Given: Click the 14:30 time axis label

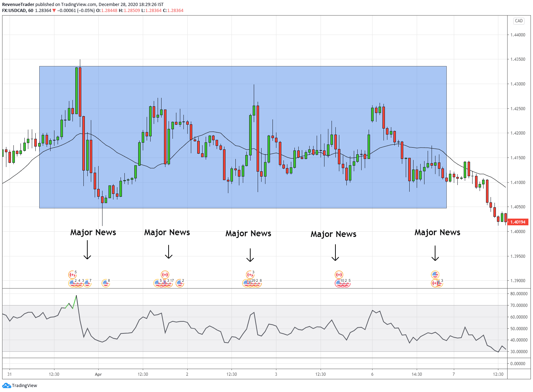Looking at the screenshot, I should 417,374.
